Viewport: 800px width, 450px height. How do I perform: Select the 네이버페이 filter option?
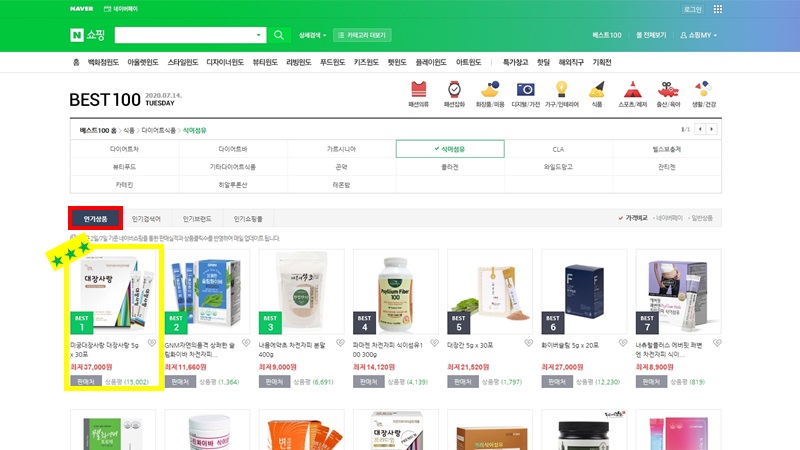[x=669, y=218]
